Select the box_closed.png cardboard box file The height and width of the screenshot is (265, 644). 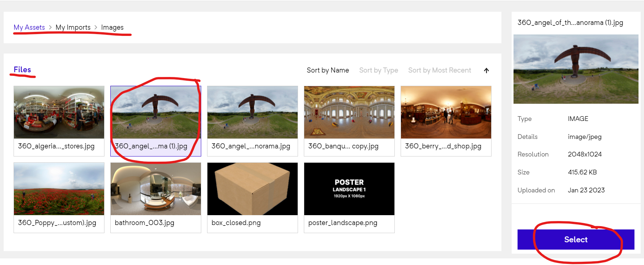tap(253, 189)
